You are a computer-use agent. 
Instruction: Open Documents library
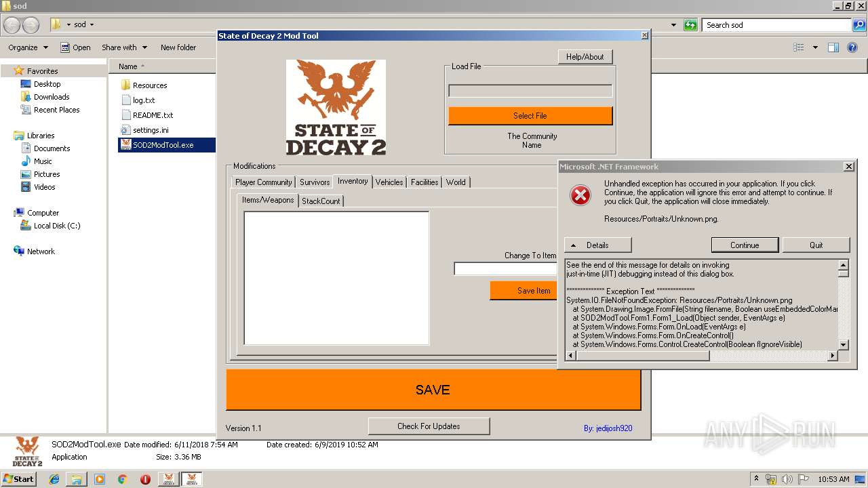[x=52, y=148]
